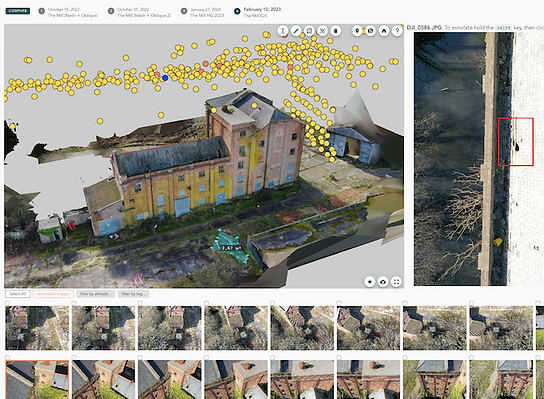Open help with the question mark icon
This screenshot has height=399, width=544.
pos(397,31)
